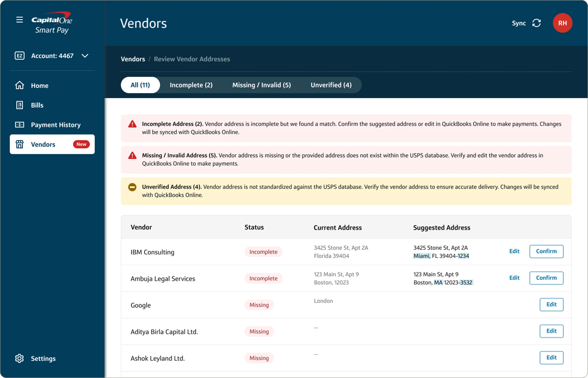Switch to the Incomplete (2) tab
Screen dimensions: 588x378
click(x=191, y=85)
